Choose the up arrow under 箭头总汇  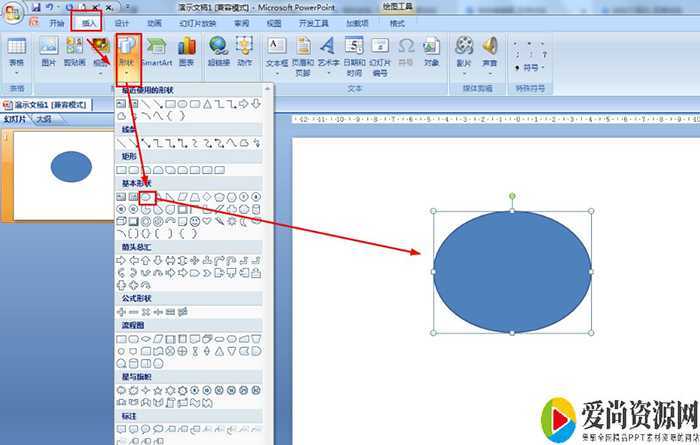click(x=146, y=260)
